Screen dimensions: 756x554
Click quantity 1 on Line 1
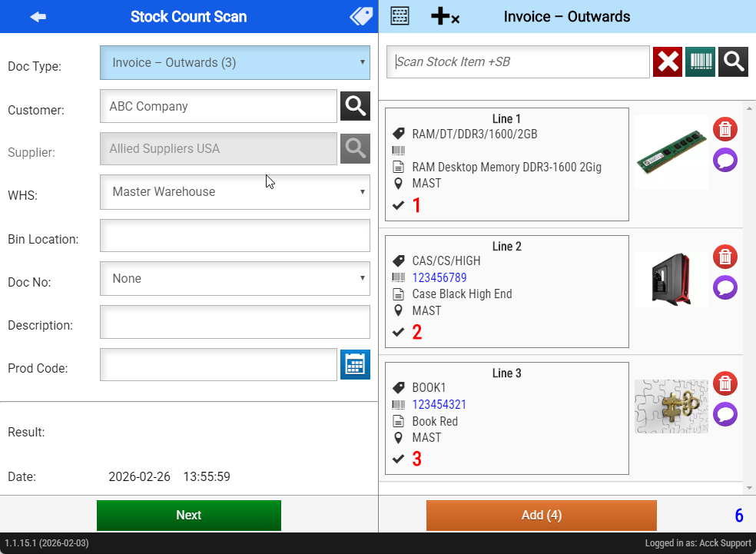(x=416, y=205)
